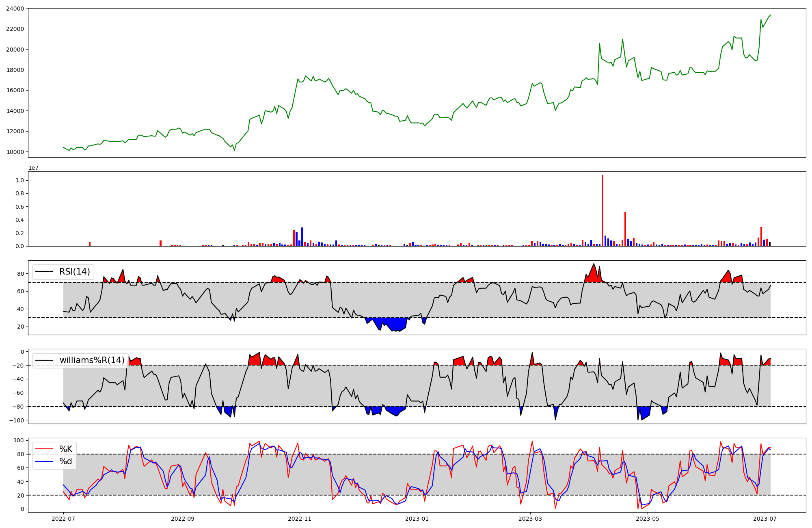The image size is (812, 528).
Task: Click the 2023-01 x-axis tick label
Action: coord(417,519)
